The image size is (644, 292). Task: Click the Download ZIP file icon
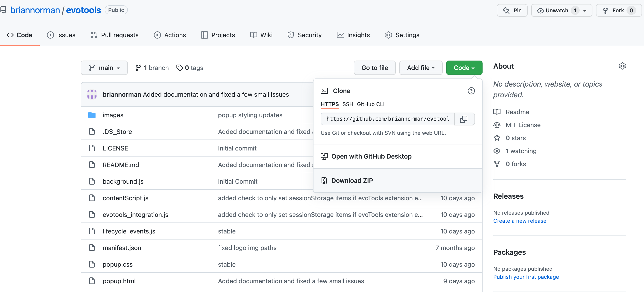[324, 181]
